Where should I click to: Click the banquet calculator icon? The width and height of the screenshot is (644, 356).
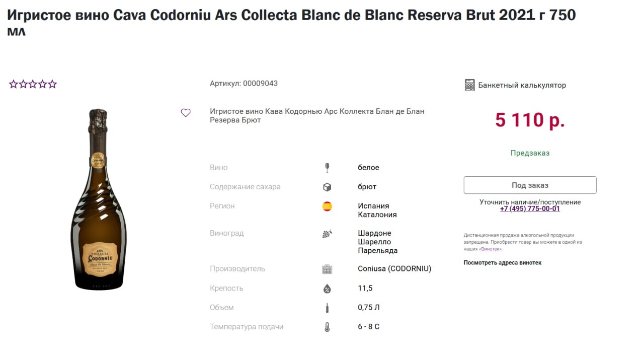point(469,85)
